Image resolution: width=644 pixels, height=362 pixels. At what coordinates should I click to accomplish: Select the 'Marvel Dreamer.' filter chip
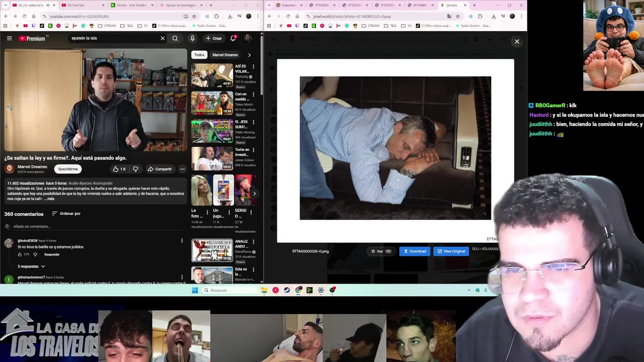click(x=225, y=55)
